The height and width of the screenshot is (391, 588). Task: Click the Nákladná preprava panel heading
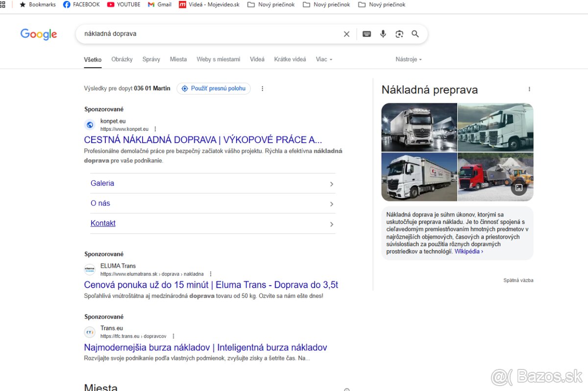(430, 90)
